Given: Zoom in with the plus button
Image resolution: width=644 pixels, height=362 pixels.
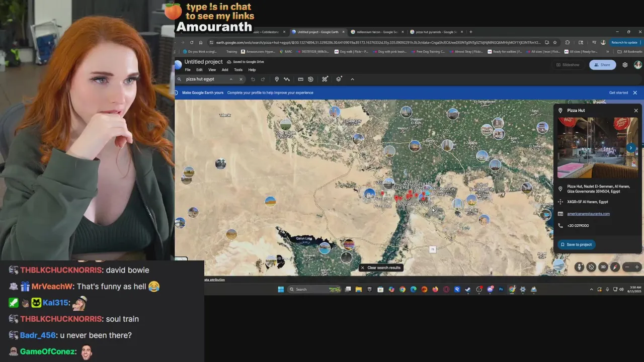Looking at the screenshot, I should tap(637, 267).
